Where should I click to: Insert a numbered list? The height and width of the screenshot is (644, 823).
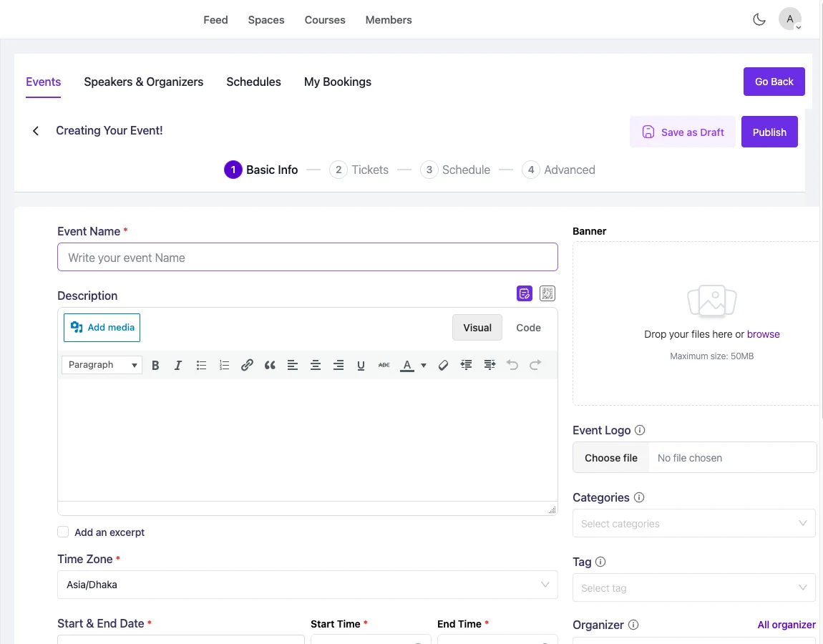(224, 366)
